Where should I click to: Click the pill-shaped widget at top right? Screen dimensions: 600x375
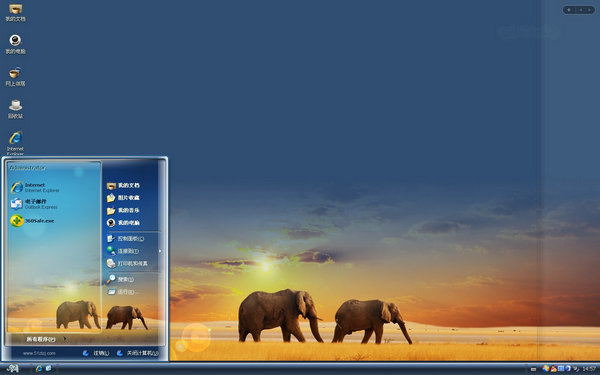tap(579, 10)
